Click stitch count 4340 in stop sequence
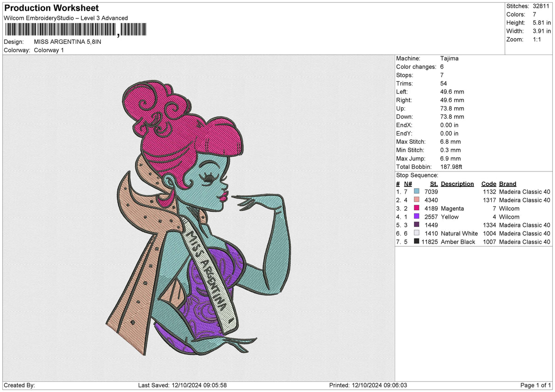The width and height of the screenshot is (555, 392). (431, 200)
